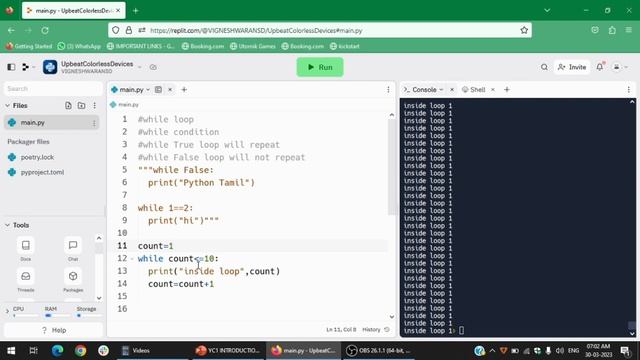The width and height of the screenshot is (640, 360).
Task: Bookmark this page with the star
Action: [x=524, y=30]
